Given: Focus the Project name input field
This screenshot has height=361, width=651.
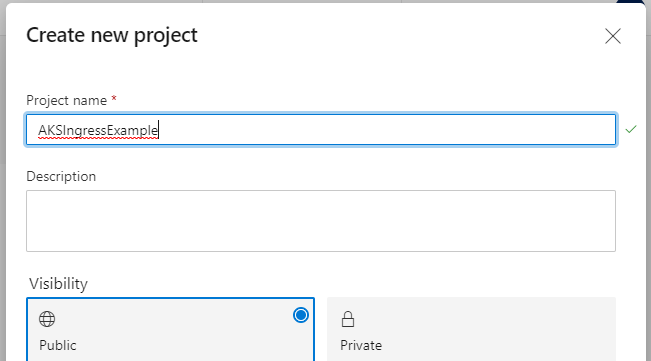Looking at the screenshot, I should pos(321,129).
